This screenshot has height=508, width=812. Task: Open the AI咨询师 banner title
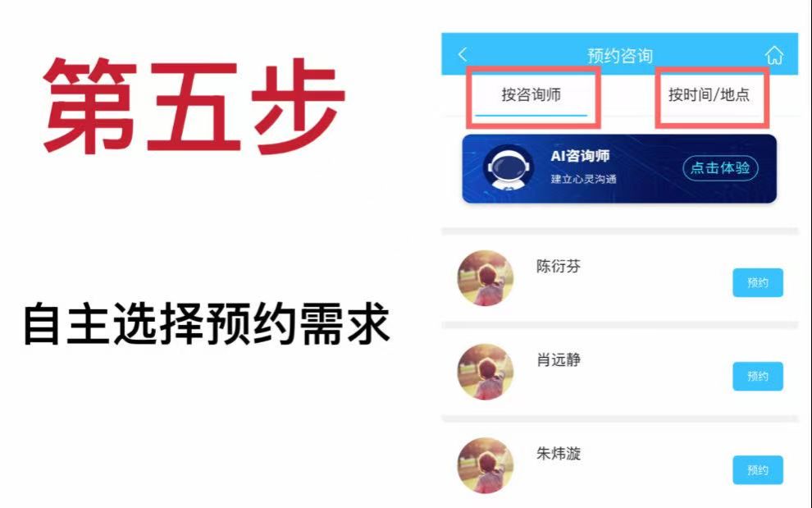[x=580, y=155]
